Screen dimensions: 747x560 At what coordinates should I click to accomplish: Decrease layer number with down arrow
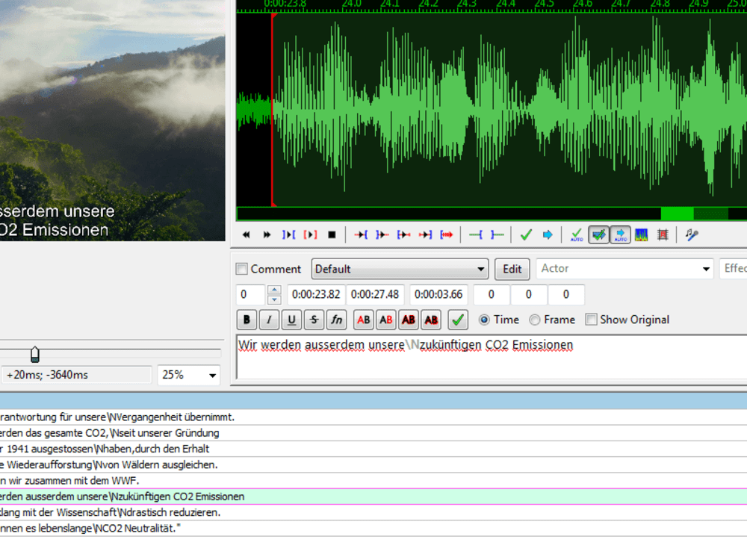point(274,299)
